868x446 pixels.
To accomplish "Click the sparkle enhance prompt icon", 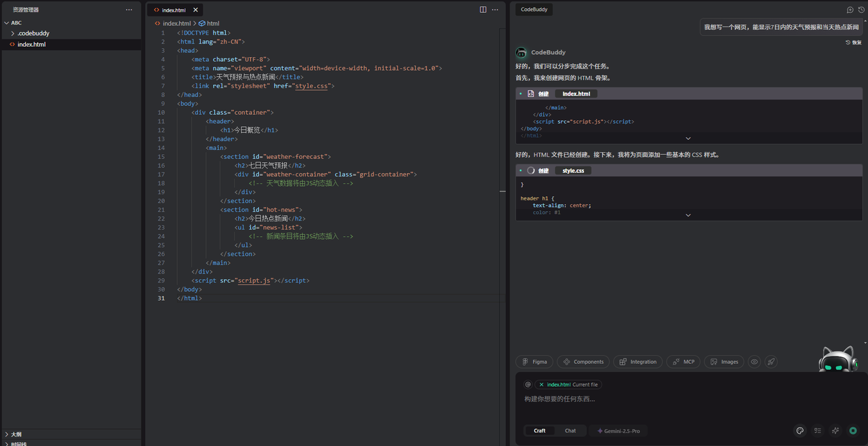I will (835, 430).
